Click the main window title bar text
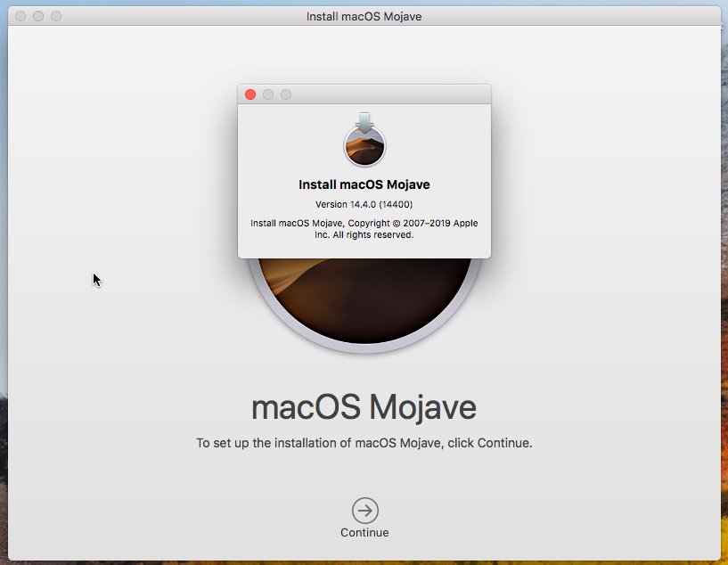This screenshot has width=728, height=565. coord(364,16)
